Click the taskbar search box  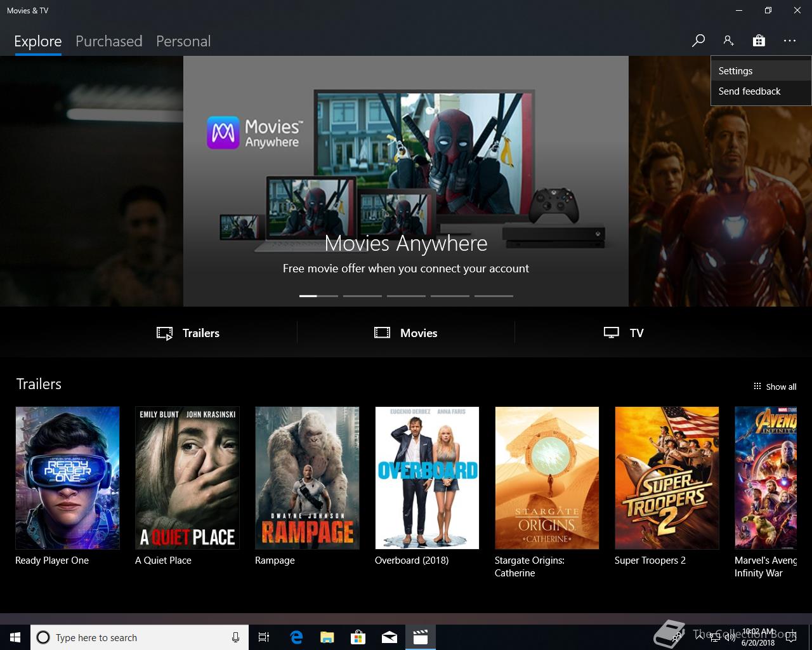(139, 637)
